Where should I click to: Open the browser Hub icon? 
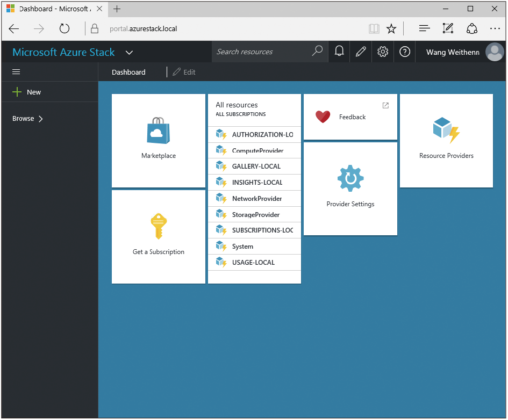click(x=425, y=28)
